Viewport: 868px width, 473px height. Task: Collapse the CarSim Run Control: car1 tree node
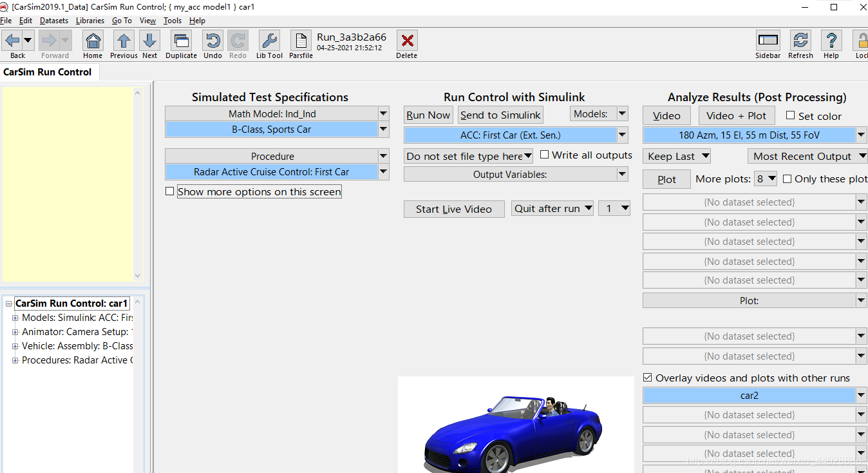click(9, 304)
